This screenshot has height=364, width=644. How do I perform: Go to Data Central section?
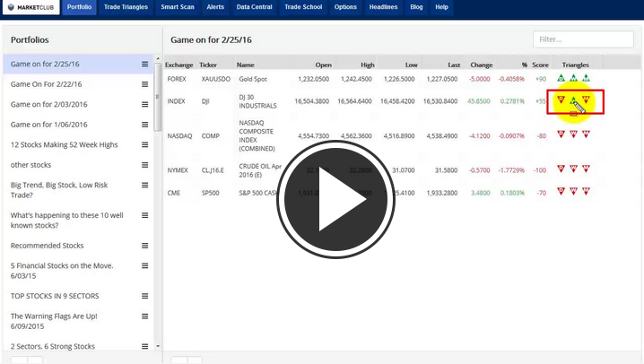255,7
